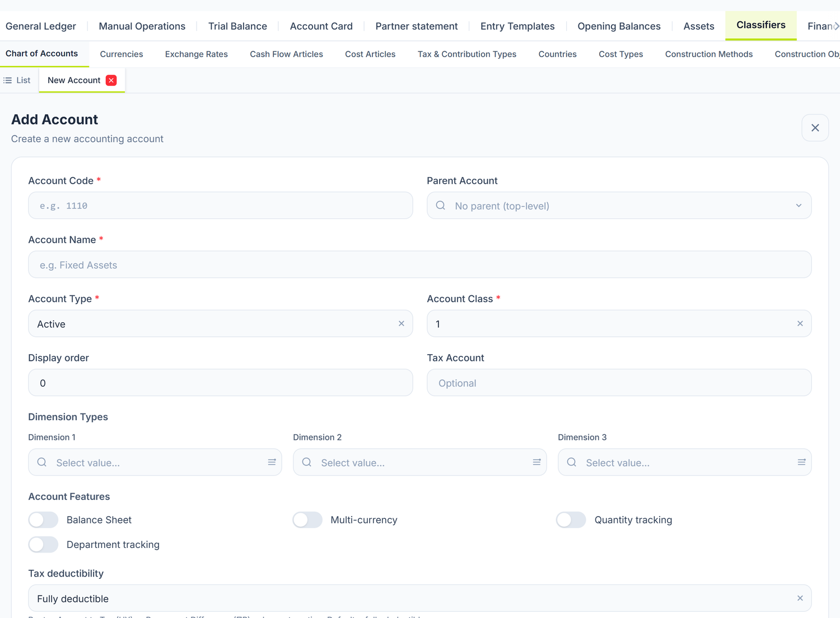The width and height of the screenshot is (840, 618).
Task: Open the Account Type dropdown
Action: click(x=221, y=324)
